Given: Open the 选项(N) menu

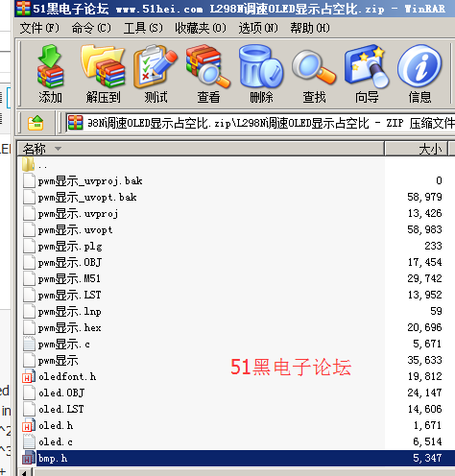Looking at the screenshot, I should (x=258, y=28).
